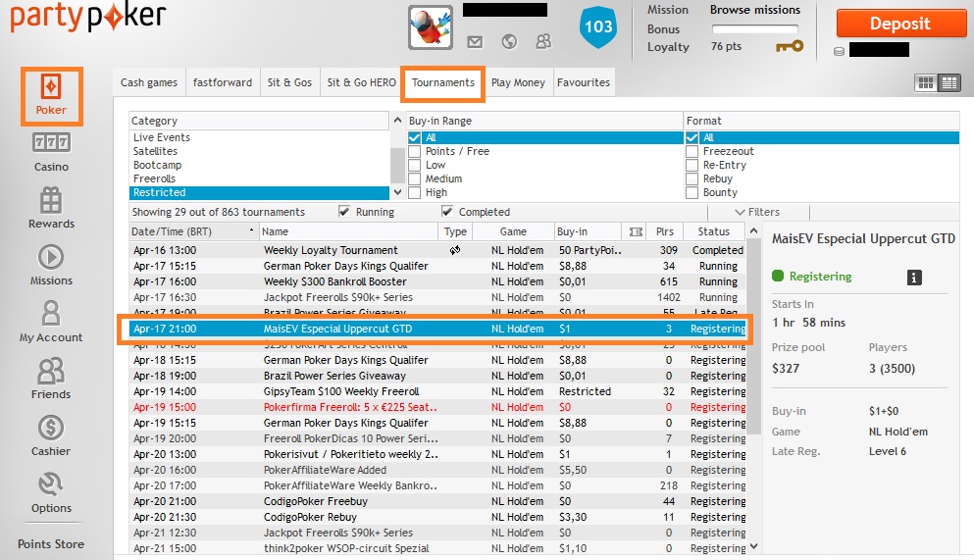The width and height of the screenshot is (974, 560).
Task: Open the mail envelope icon
Action: [x=475, y=42]
